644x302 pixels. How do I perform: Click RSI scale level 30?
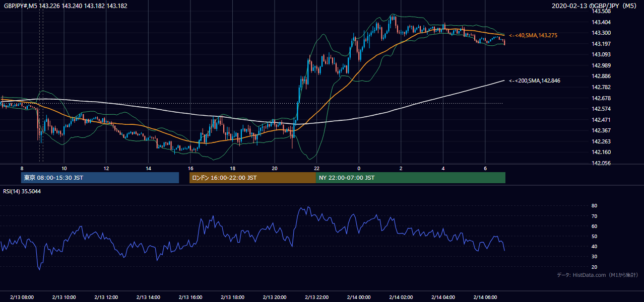(x=594, y=257)
